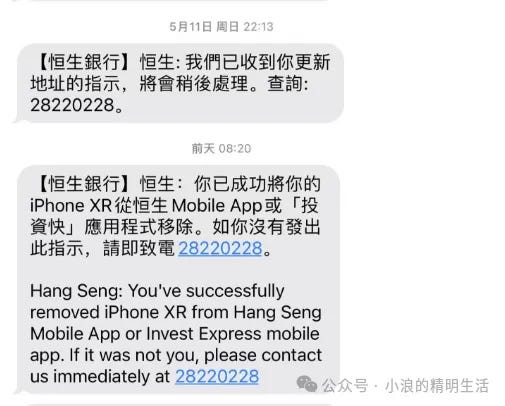Click the 'Hang Seng: You've successfully' line
This screenshot has height=406, width=505.
click(x=157, y=291)
